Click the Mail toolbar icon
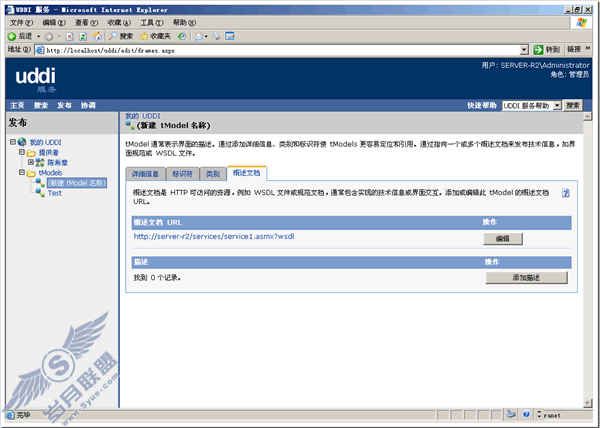The image size is (600, 428). 199,36
